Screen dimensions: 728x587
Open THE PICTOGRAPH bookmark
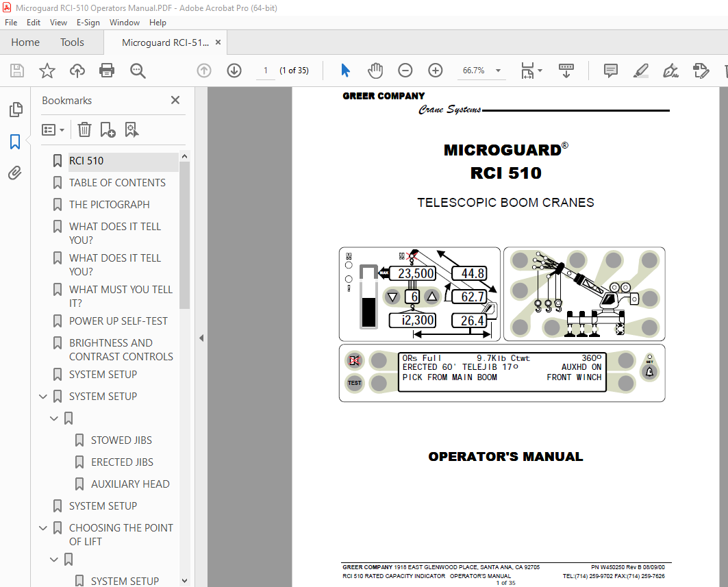point(109,204)
